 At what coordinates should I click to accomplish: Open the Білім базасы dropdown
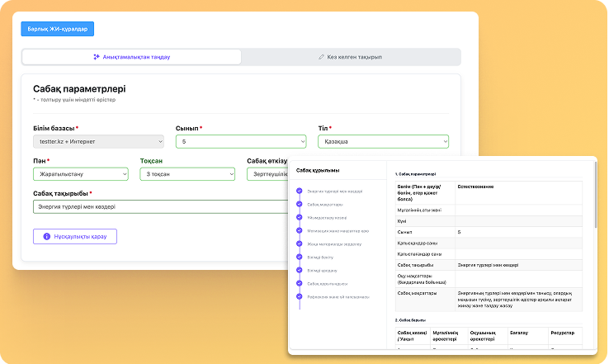[99, 142]
